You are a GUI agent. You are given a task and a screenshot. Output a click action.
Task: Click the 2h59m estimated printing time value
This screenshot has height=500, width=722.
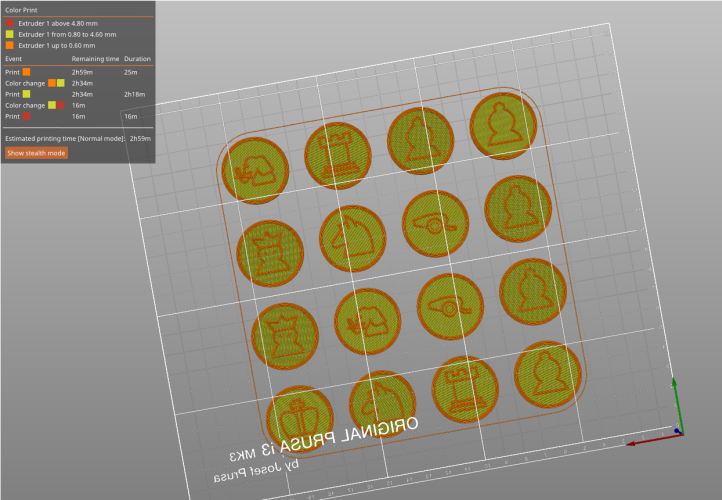(x=140, y=138)
